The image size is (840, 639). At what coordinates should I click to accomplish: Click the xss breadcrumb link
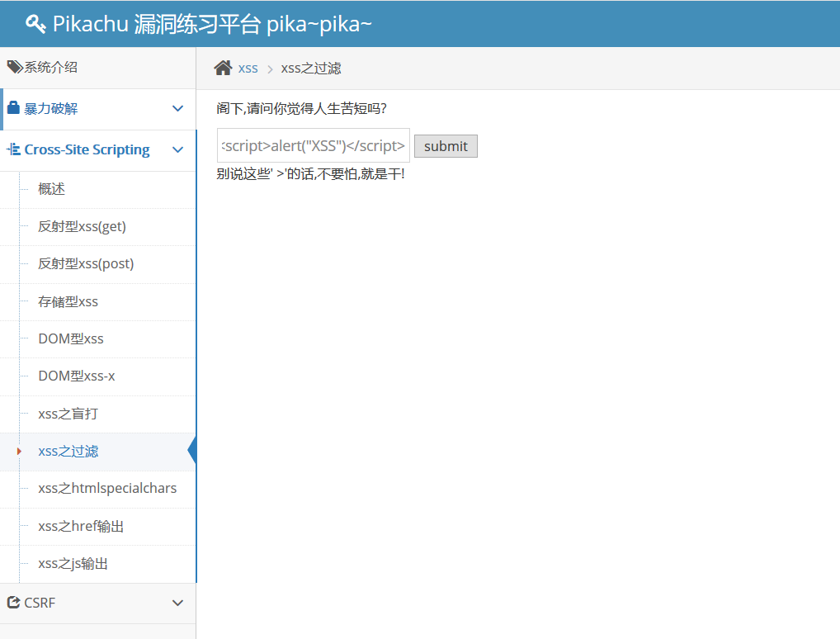[248, 69]
